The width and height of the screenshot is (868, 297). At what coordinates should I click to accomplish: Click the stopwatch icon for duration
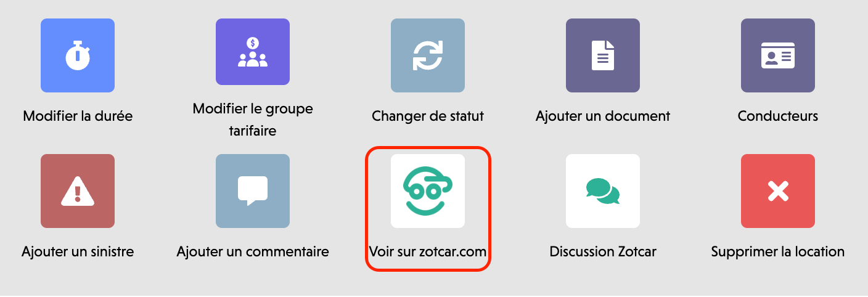78,55
